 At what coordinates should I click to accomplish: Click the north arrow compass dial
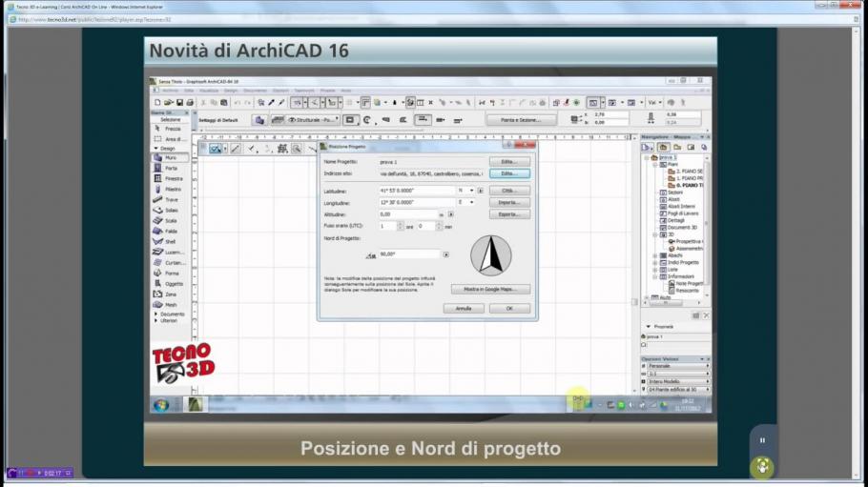click(x=491, y=255)
